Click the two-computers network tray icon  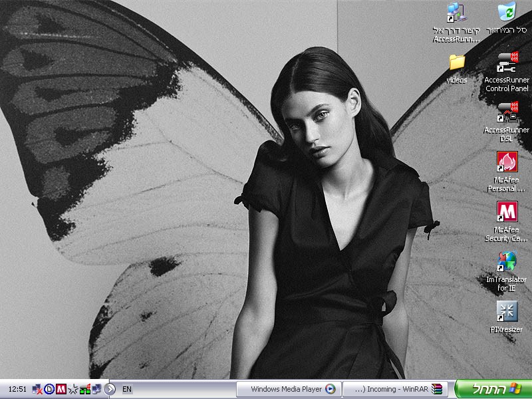click(96, 389)
